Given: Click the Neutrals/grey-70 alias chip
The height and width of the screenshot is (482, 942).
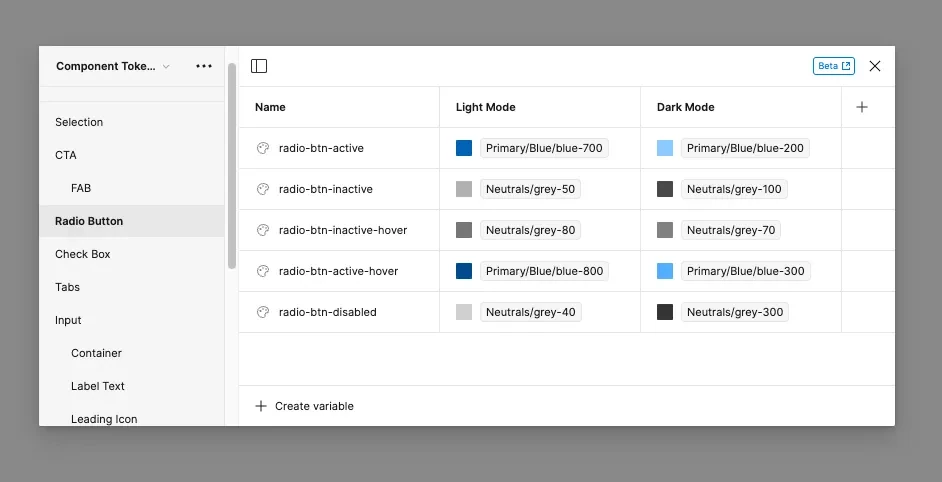Looking at the screenshot, I should pos(731,230).
